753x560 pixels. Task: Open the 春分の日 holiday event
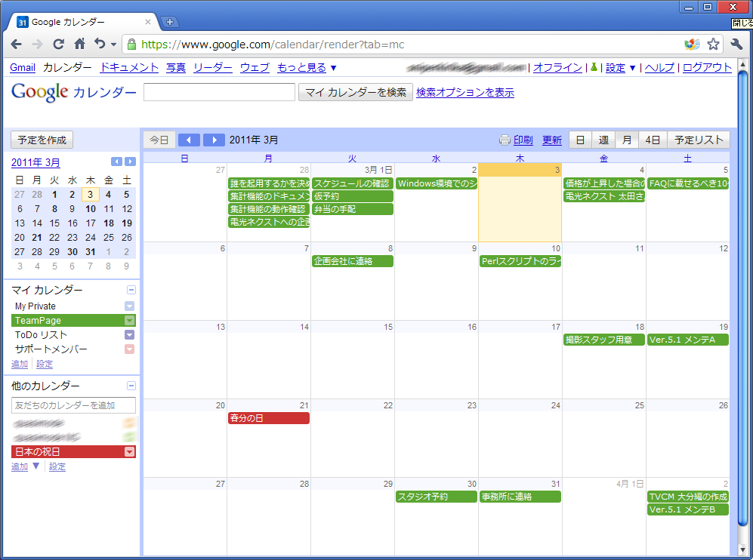pyautogui.click(x=269, y=418)
